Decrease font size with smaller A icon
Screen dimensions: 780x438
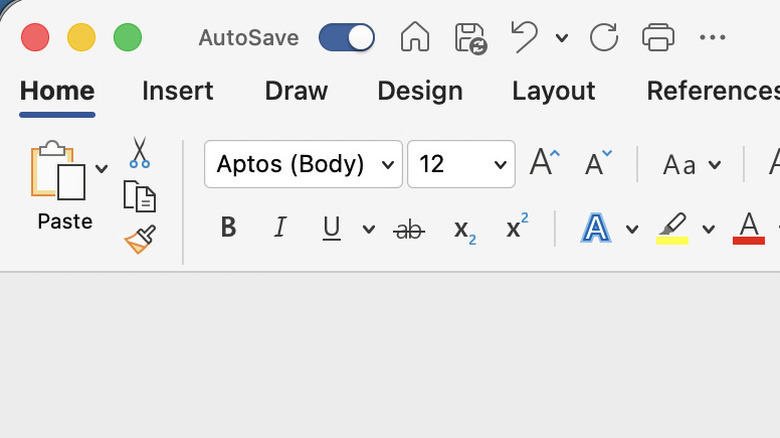coord(598,163)
